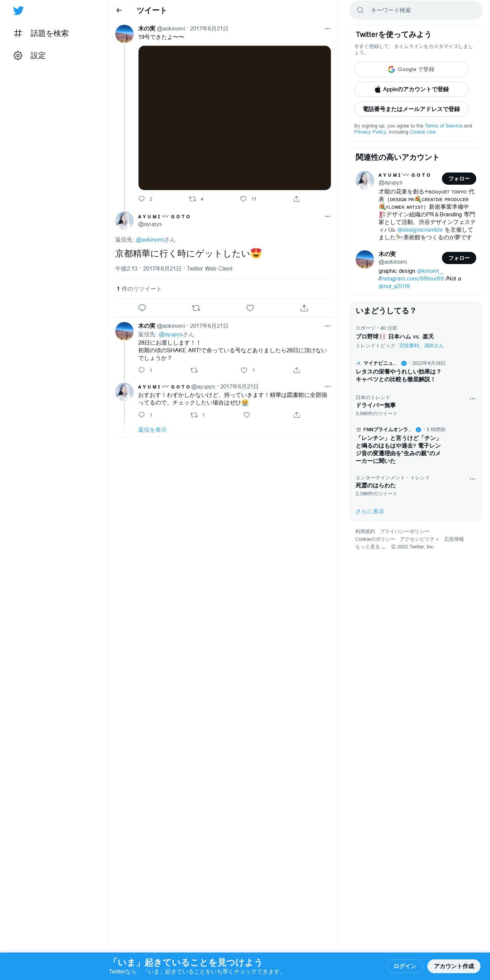Retweet the おすおす reply tweet
The image size is (490, 980).
point(194,415)
